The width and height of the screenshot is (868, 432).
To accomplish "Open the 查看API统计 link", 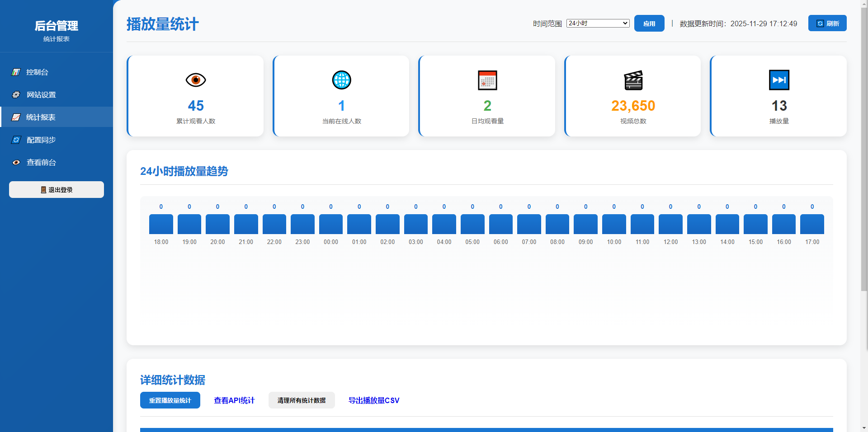I will pyautogui.click(x=234, y=400).
